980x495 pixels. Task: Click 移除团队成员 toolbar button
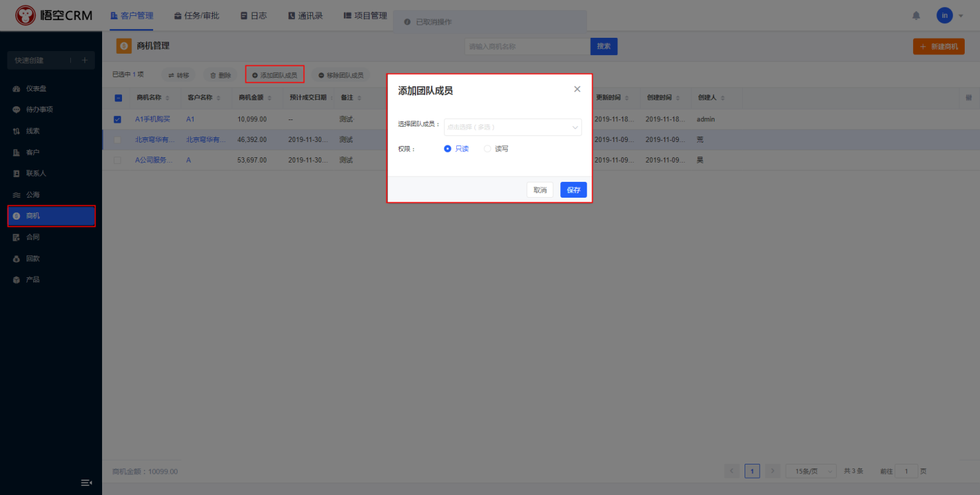coord(341,75)
